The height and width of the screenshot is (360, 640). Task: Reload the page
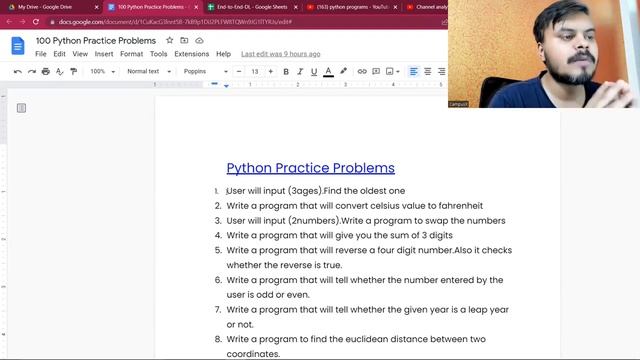coord(36,22)
